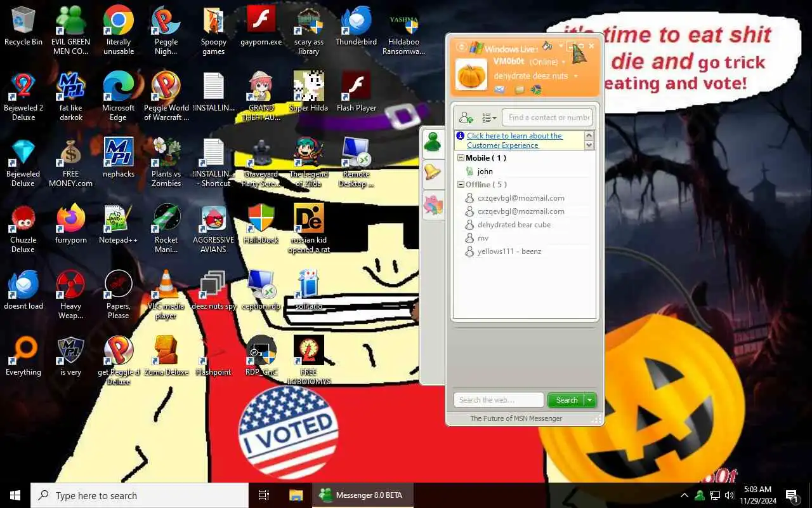Select contact yellows111 - beenz
The height and width of the screenshot is (508, 812).
tap(509, 251)
